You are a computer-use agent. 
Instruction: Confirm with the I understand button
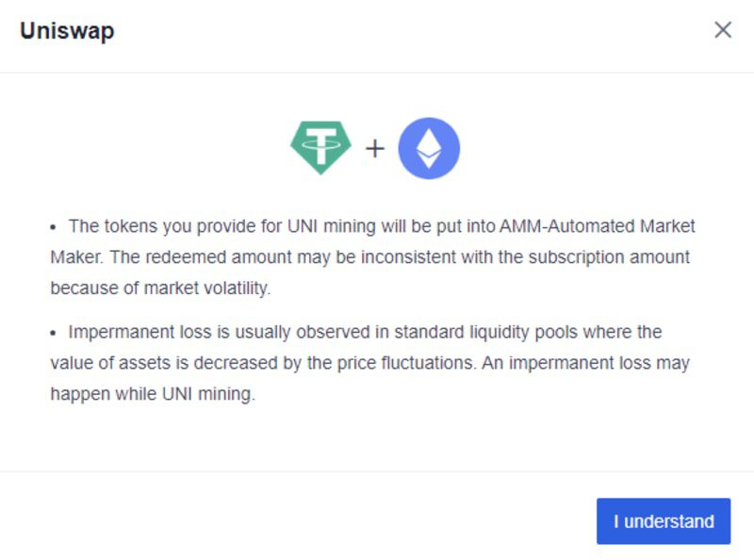pyautogui.click(x=664, y=521)
